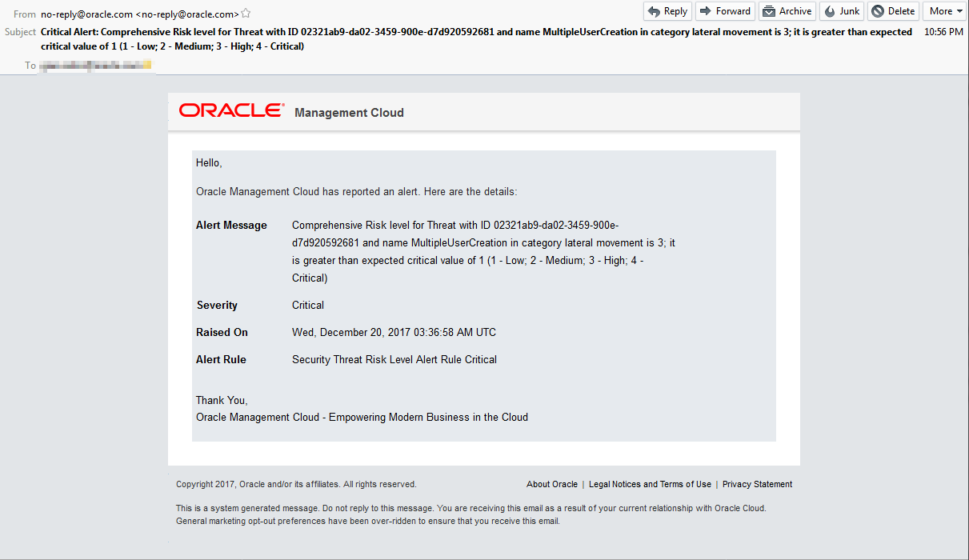This screenshot has height=560, width=969.
Task: Star the sender no-reply@oracle.com
Action: coord(246,14)
